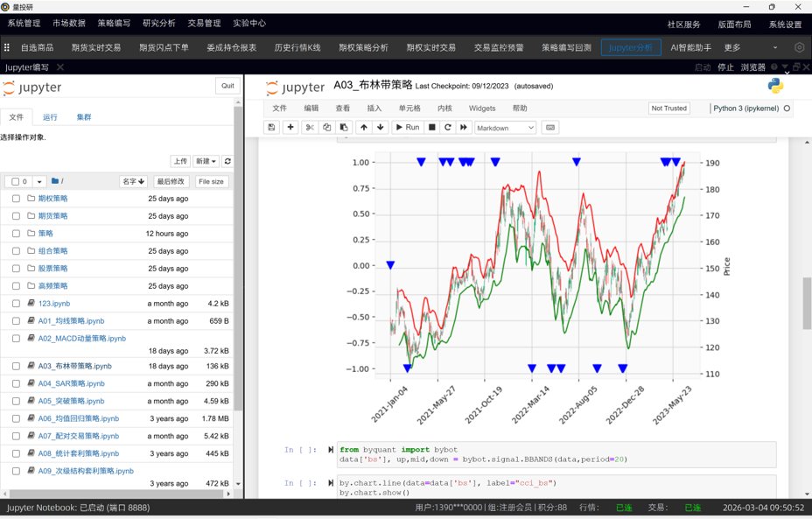Stop cell execution with the stop icon
The image size is (812, 519).
tap(431, 128)
